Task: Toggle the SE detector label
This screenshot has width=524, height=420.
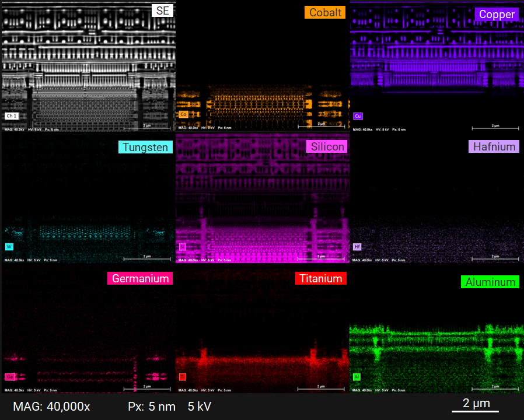Action: coord(162,10)
